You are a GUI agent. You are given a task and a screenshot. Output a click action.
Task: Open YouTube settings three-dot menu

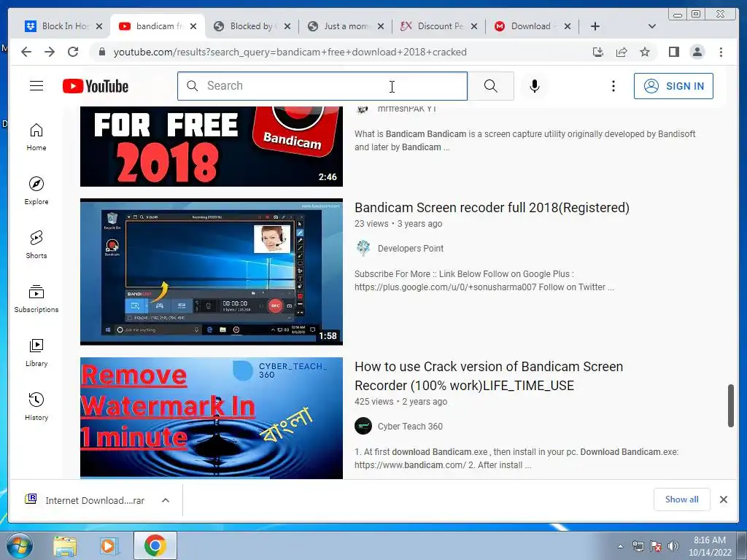pyautogui.click(x=613, y=86)
